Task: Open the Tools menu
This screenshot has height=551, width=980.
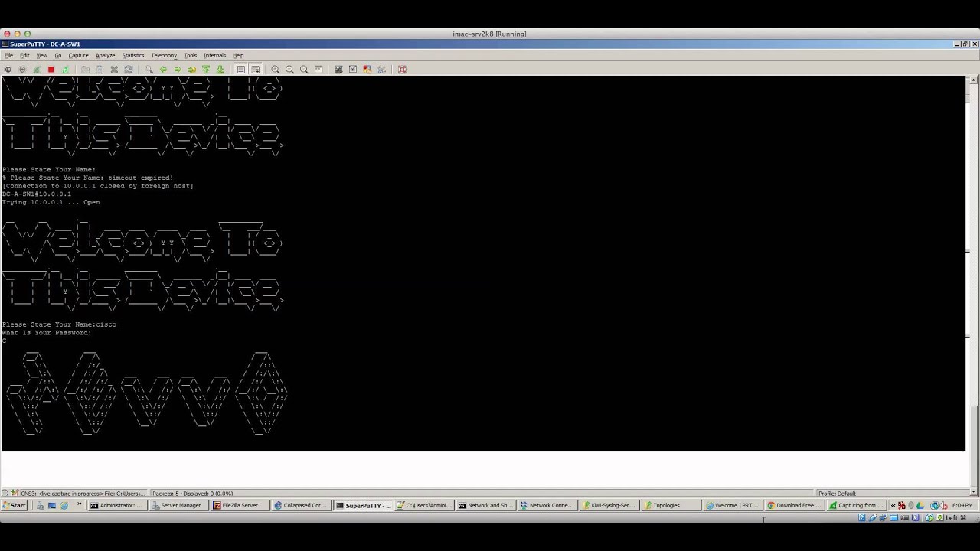Action: 190,55
